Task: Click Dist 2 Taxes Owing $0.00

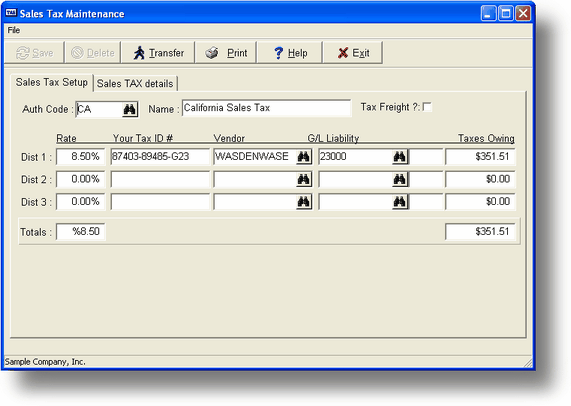Action: click(x=480, y=179)
